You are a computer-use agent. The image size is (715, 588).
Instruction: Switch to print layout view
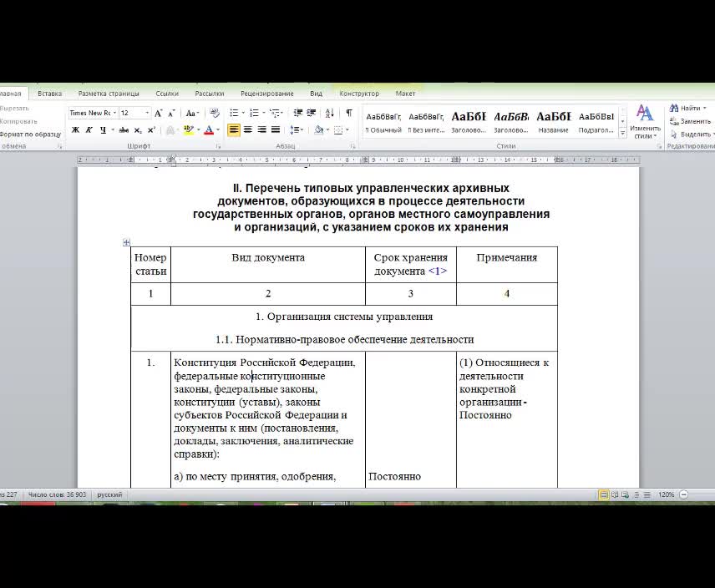coord(603,494)
